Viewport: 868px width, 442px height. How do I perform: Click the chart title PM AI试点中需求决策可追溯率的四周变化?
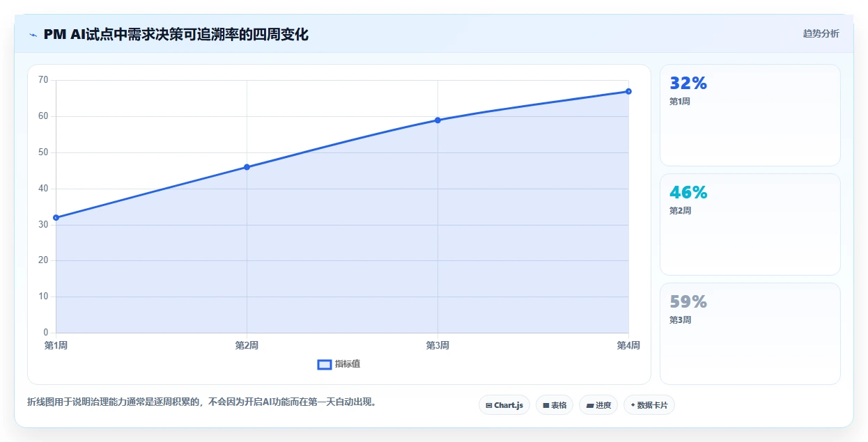(176, 35)
